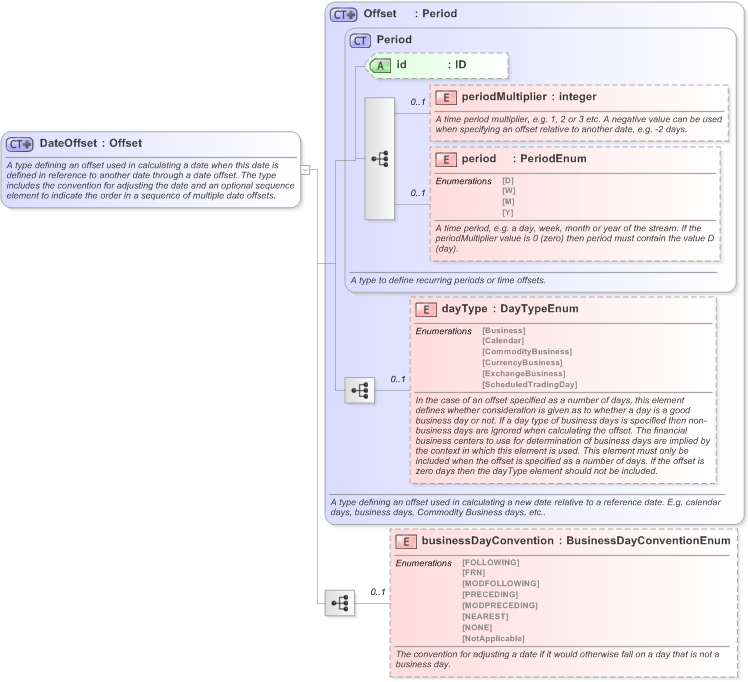
Task: Click the [MODFOLLOWING] enumeration value
Action: coord(501,583)
